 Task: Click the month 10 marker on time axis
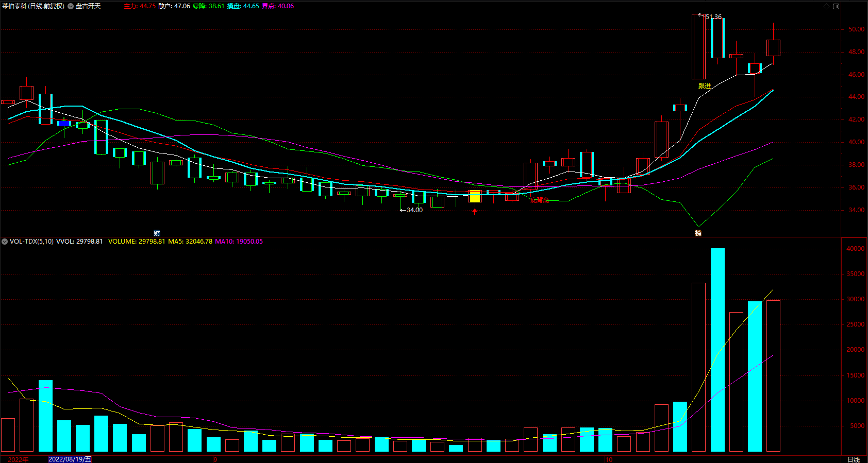609,459
